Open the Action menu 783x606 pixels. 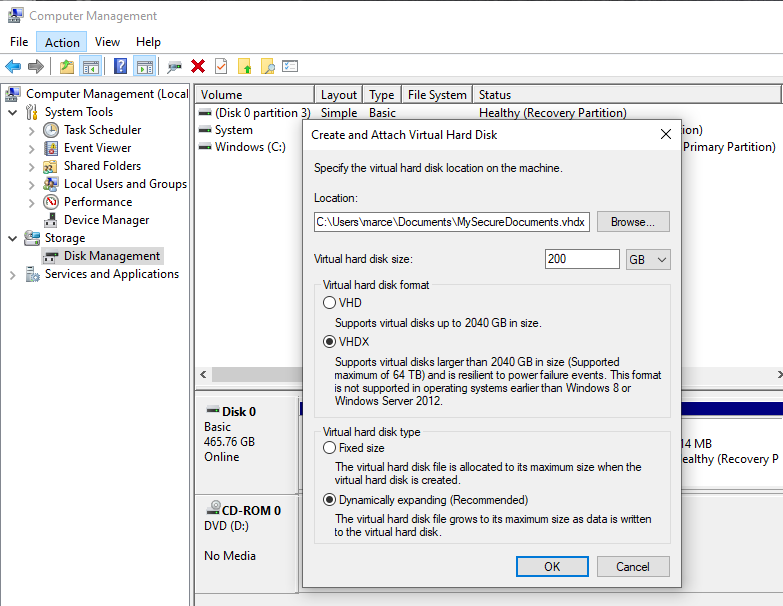click(x=62, y=42)
